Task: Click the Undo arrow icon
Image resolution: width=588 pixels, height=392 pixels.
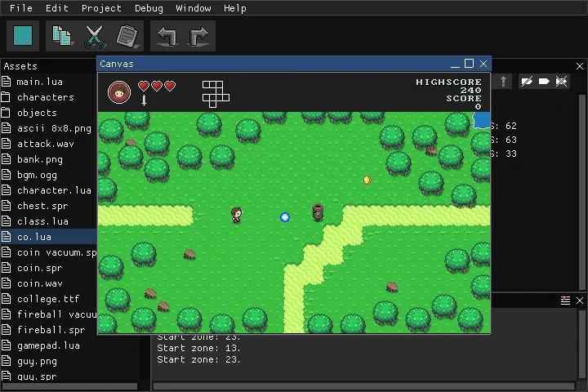Action: click(x=168, y=36)
